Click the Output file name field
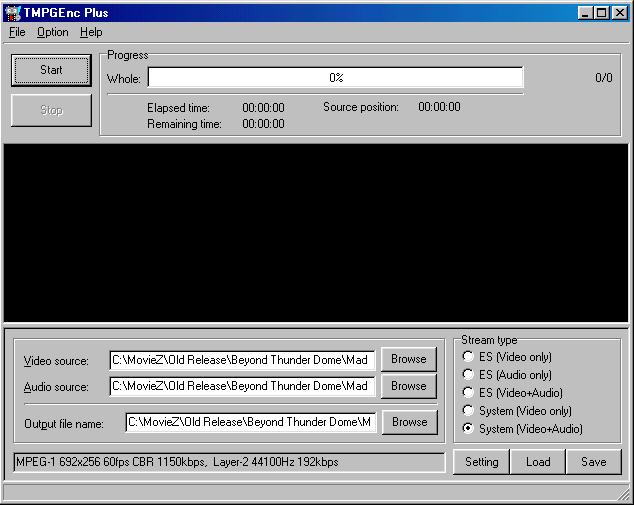Viewport: 634px width, 505px height. [x=251, y=422]
